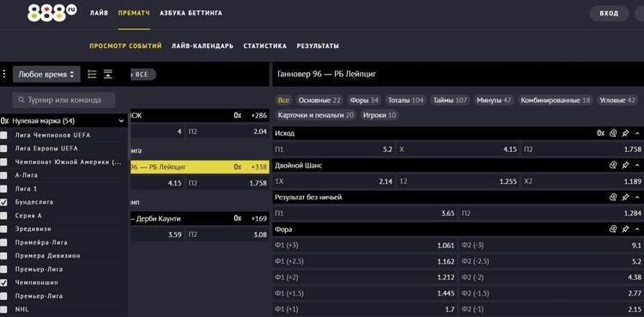Open the info icon for Фора market

tap(613, 229)
